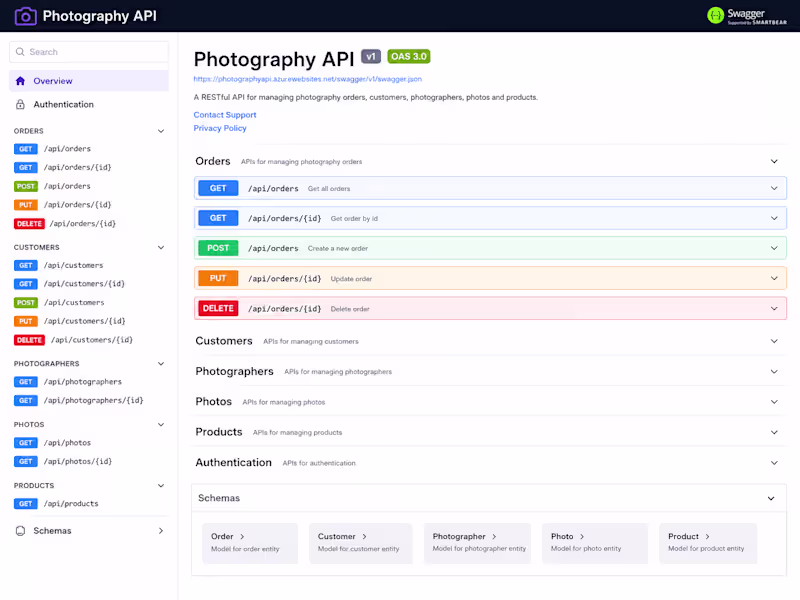Click the main POST button for Create a new order
800x600 pixels.
tap(218, 248)
